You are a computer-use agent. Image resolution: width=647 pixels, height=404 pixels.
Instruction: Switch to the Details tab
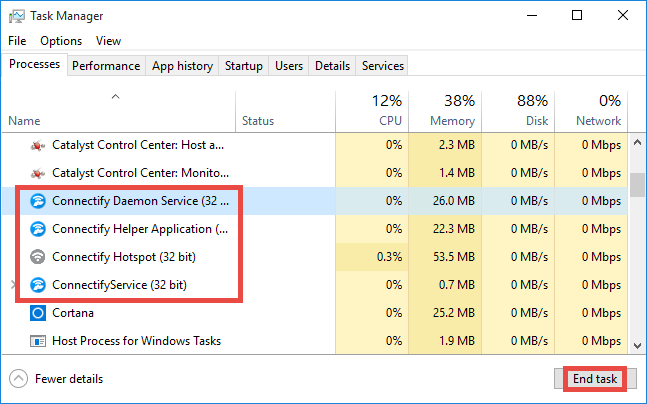(332, 66)
